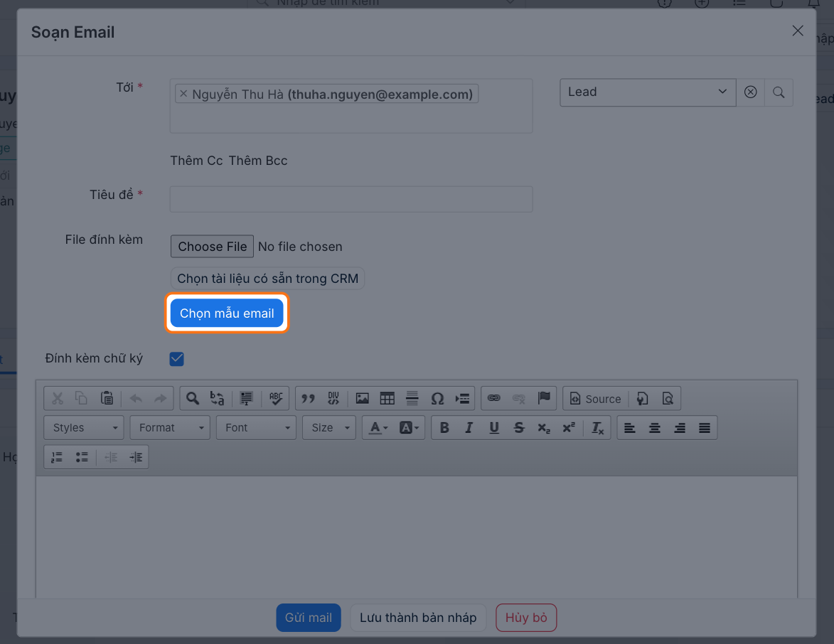Open special characters with Omega icon
Screen dimensions: 834x644
[437, 398]
